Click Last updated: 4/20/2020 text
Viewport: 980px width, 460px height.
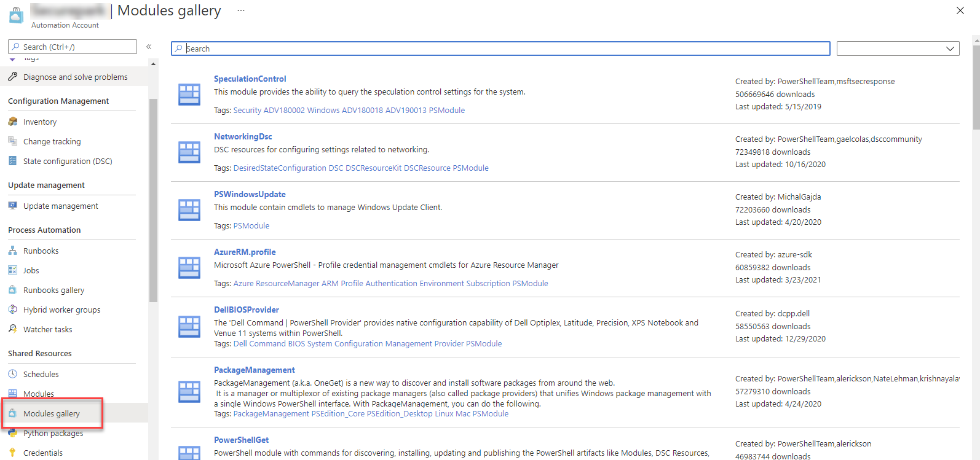(x=778, y=222)
